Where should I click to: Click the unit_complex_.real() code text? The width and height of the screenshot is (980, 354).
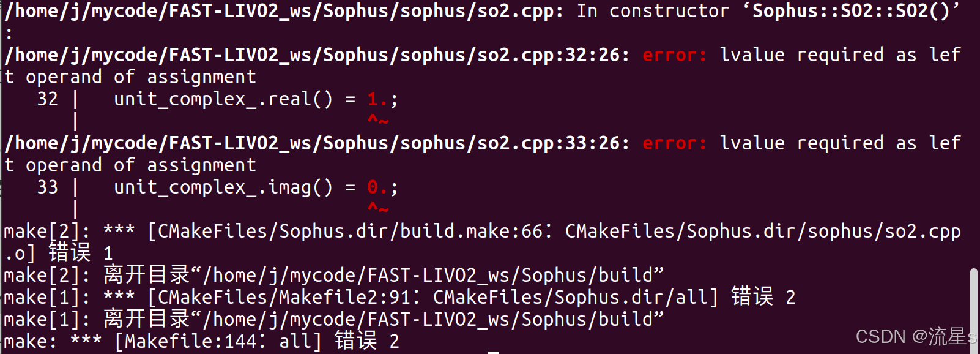tap(223, 99)
